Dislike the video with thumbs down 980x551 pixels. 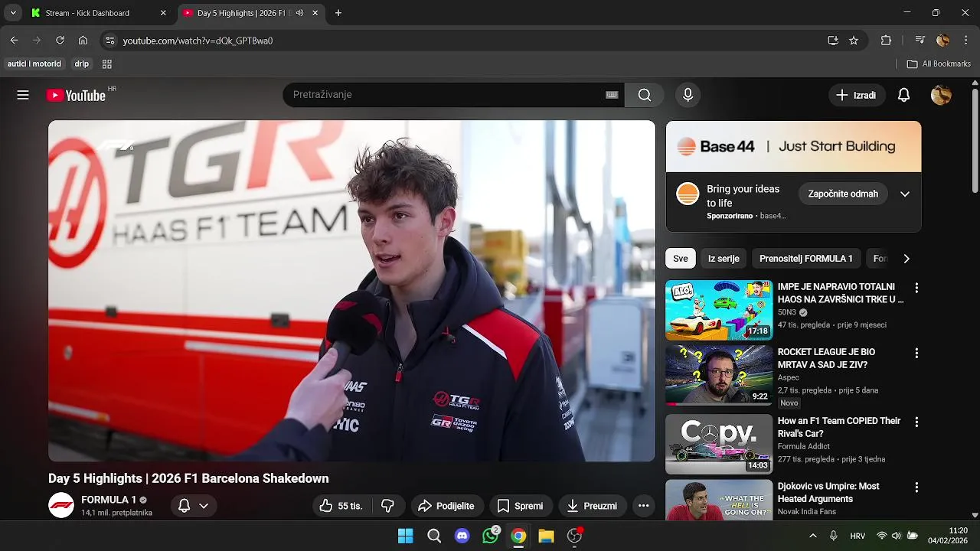point(387,506)
